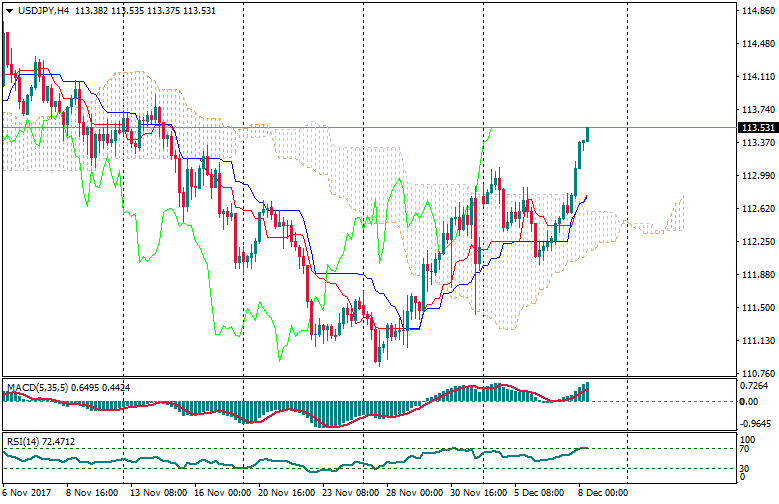Click the RSI 30 level label
This screenshot has width=779, height=504.
tap(745, 469)
